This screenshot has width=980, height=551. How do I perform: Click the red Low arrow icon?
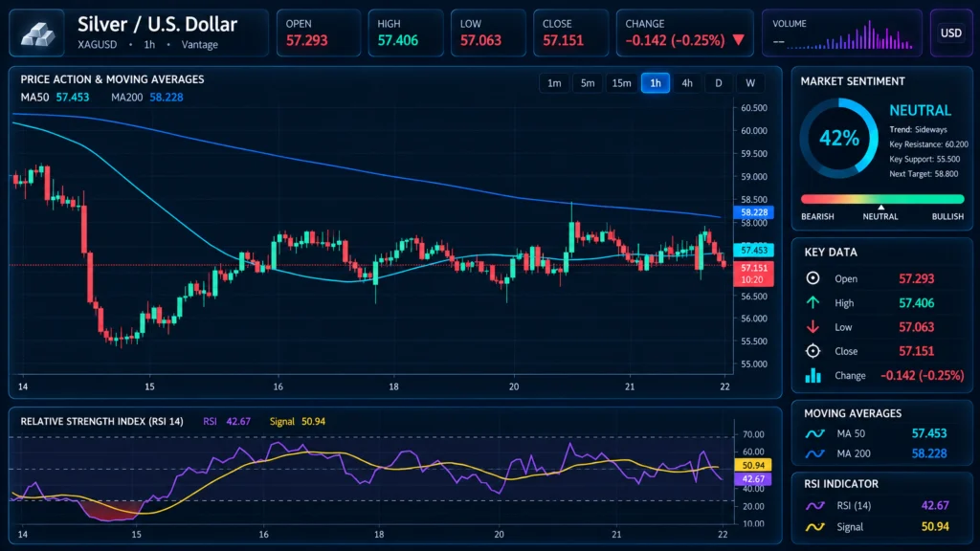(x=813, y=327)
